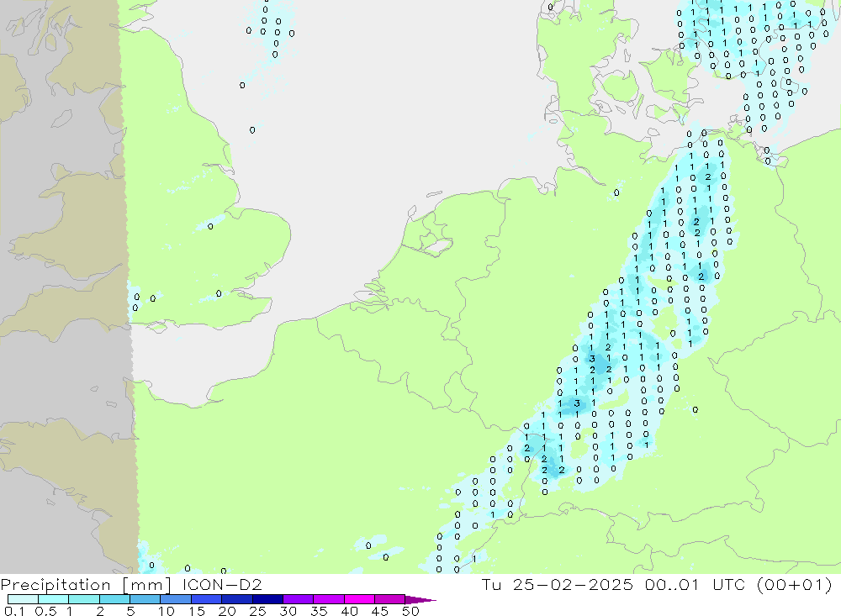The height and width of the screenshot is (616, 841).
Task: Select the legend swatch between 20 and 25
Action: click(237, 599)
